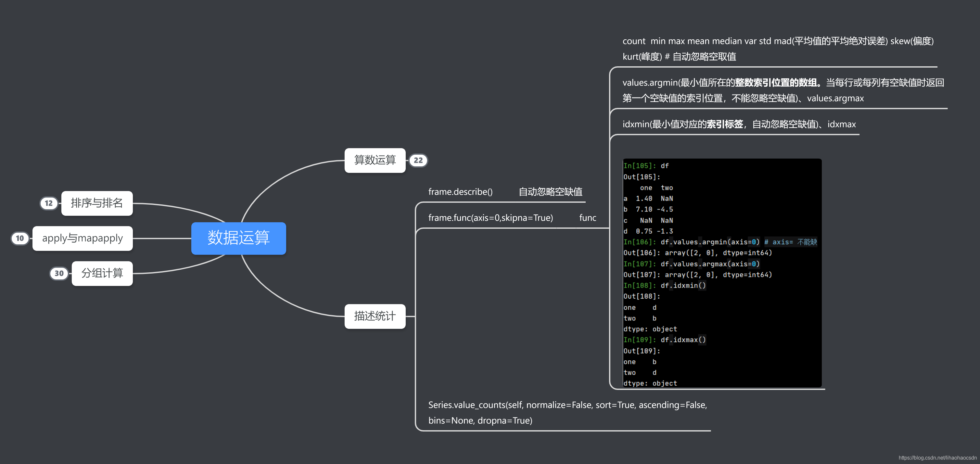Select the 算数运算 node
The width and height of the screenshot is (980, 464).
click(375, 160)
